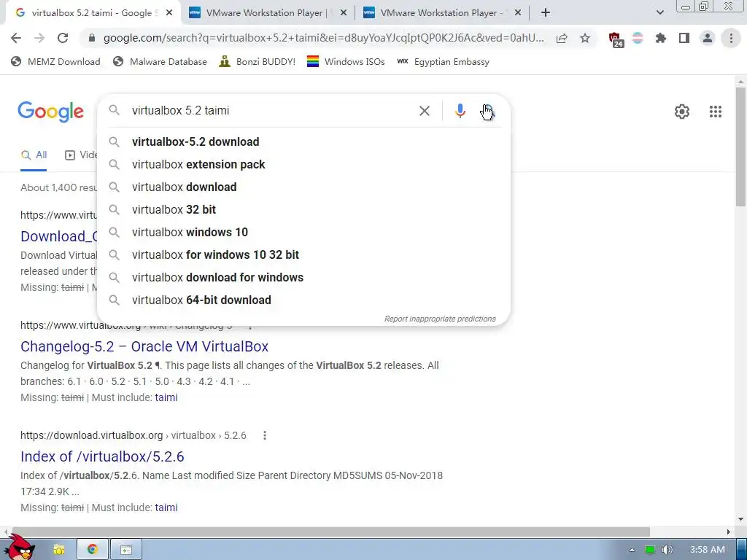Click the green network tray icon
This screenshot has height=560, width=747.
pyautogui.click(x=650, y=550)
